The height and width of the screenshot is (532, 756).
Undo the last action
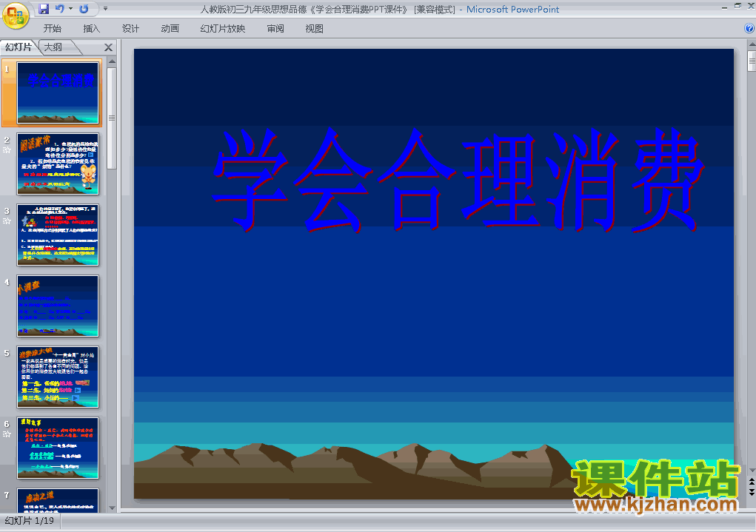point(59,9)
